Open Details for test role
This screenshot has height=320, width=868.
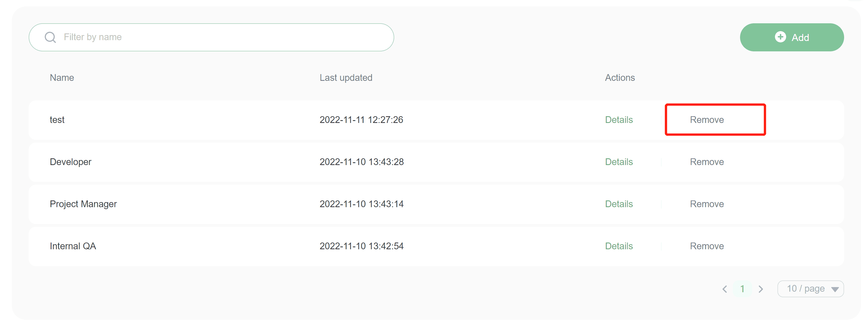pyautogui.click(x=619, y=120)
